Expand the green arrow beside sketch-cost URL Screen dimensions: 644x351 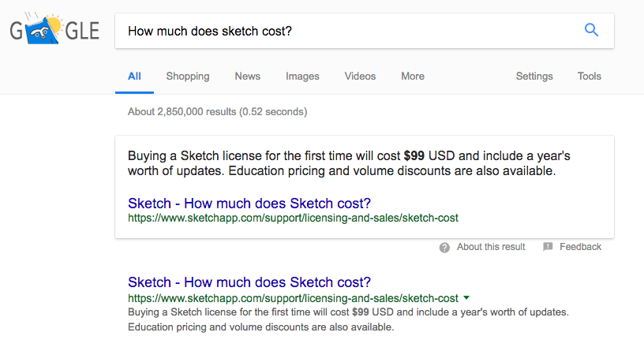(466, 298)
